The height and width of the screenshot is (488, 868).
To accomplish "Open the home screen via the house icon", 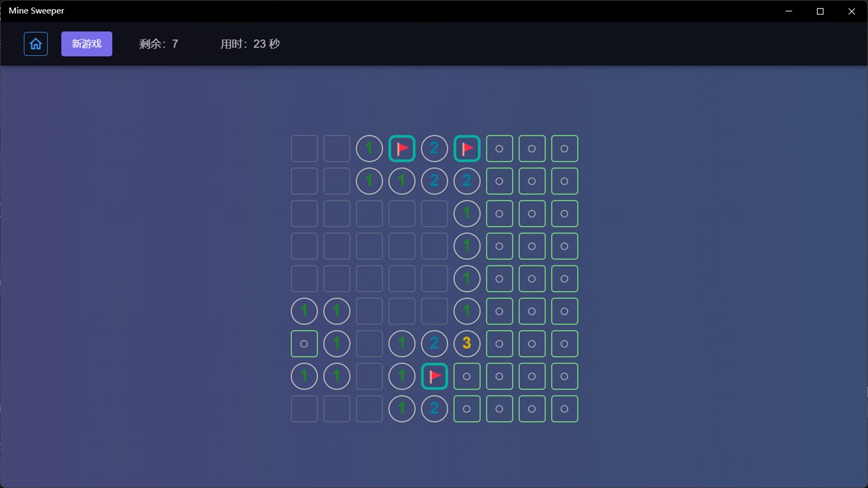I will pyautogui.click(x=35, y=43).
